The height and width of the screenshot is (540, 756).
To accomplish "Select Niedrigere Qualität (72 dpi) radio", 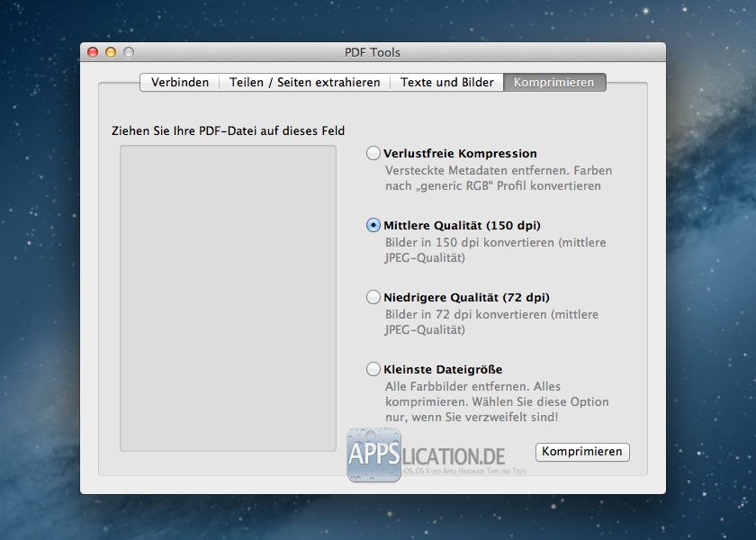I will pyautogui.click(x=373, y=297).
